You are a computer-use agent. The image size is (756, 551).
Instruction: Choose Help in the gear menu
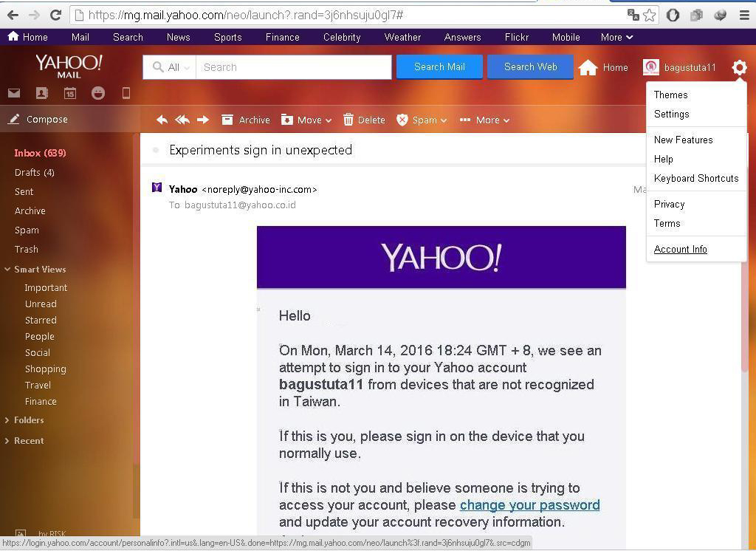click(664, 159)
